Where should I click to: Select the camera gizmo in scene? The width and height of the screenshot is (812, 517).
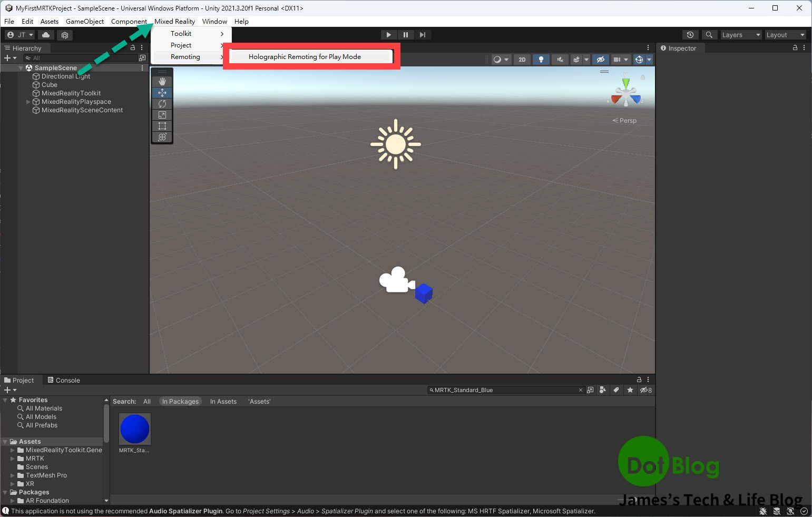(396, 280)
